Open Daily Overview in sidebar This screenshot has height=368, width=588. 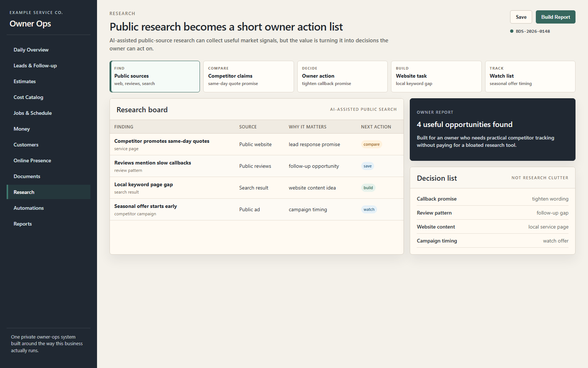pos(49,50)
